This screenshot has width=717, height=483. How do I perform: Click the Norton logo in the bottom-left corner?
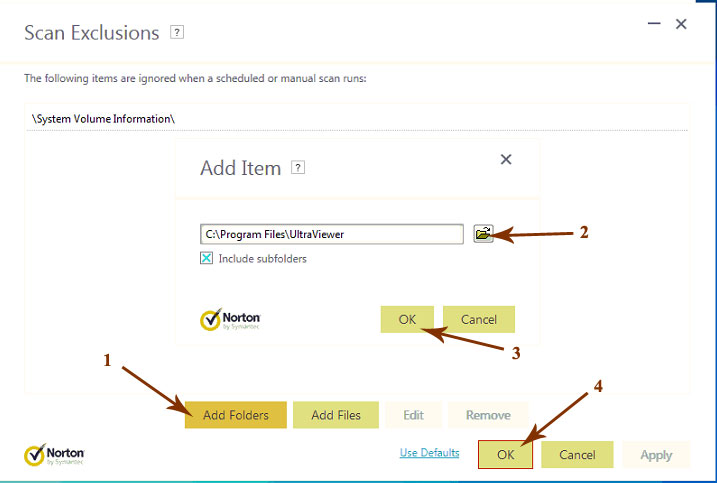[x=54, y=455]
